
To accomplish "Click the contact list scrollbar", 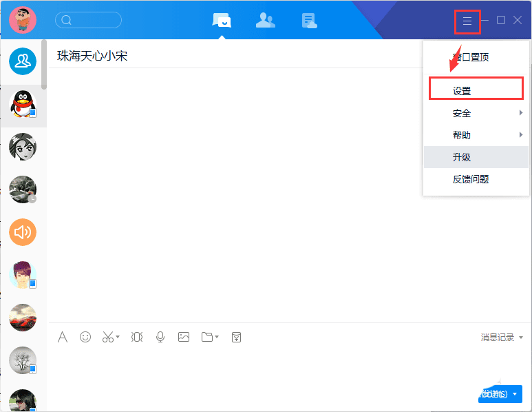I will 44,65.
